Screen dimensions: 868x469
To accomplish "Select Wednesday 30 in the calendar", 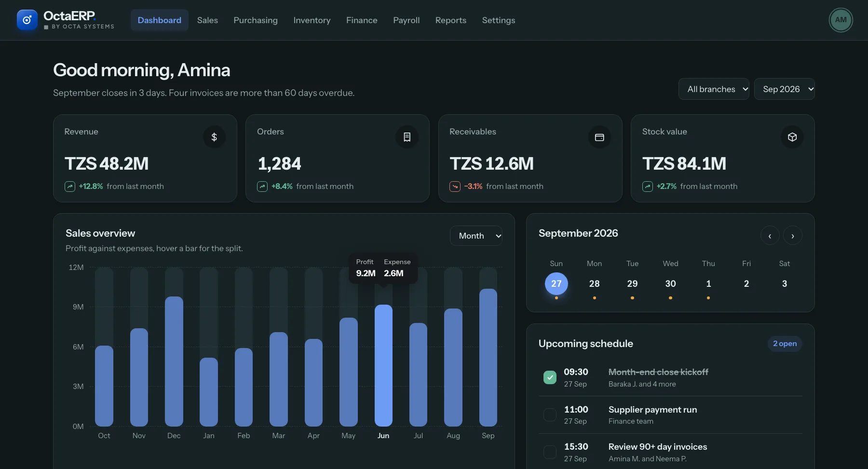I will click(670, 284).
